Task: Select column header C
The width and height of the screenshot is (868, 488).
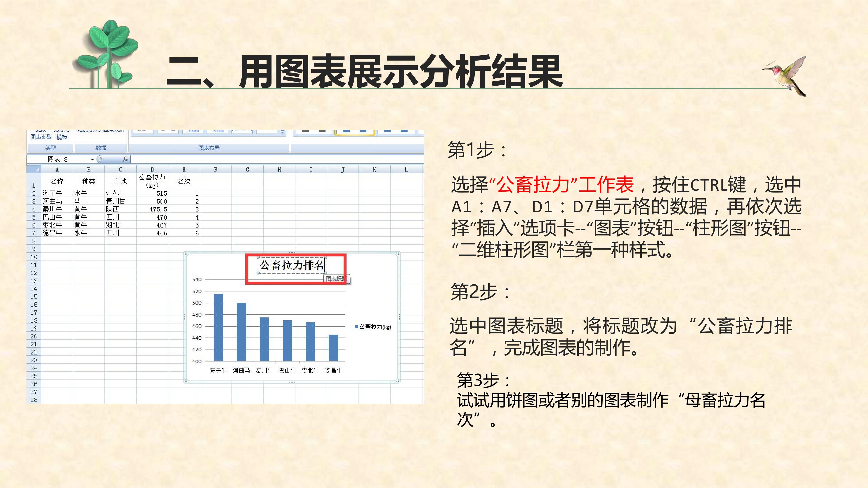Action: (120, 169)
